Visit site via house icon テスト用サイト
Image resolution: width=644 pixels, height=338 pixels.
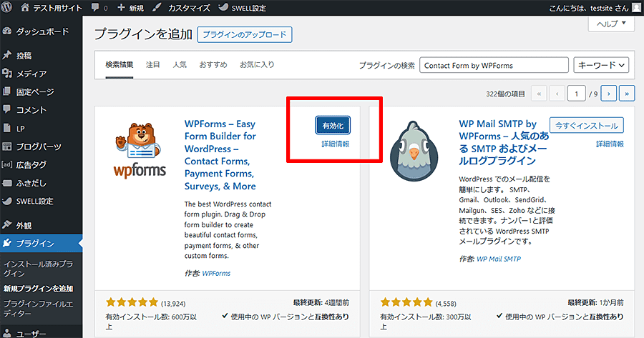[25, 7]
